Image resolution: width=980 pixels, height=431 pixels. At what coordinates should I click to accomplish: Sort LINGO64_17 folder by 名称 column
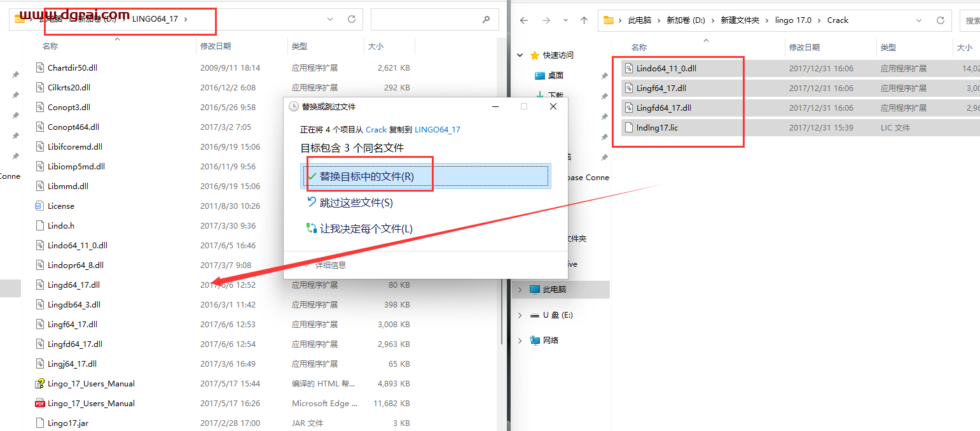(x=50, y=46)
